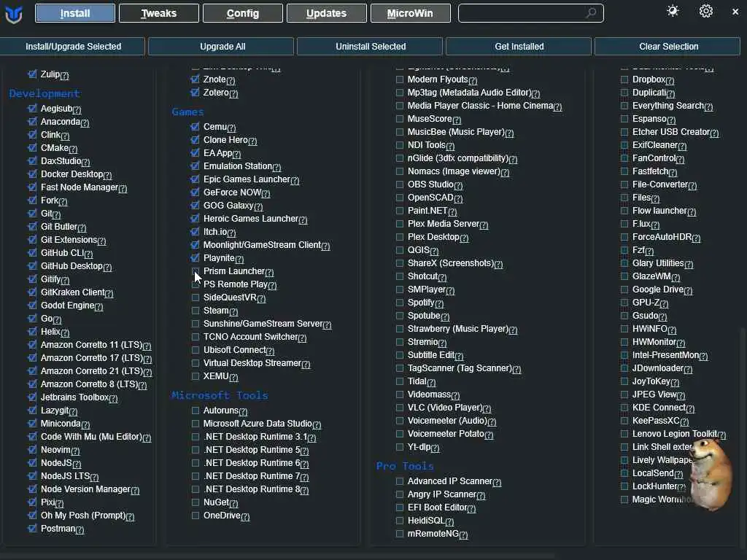Open the help (?) link next to Autoruns

[243, 411]
